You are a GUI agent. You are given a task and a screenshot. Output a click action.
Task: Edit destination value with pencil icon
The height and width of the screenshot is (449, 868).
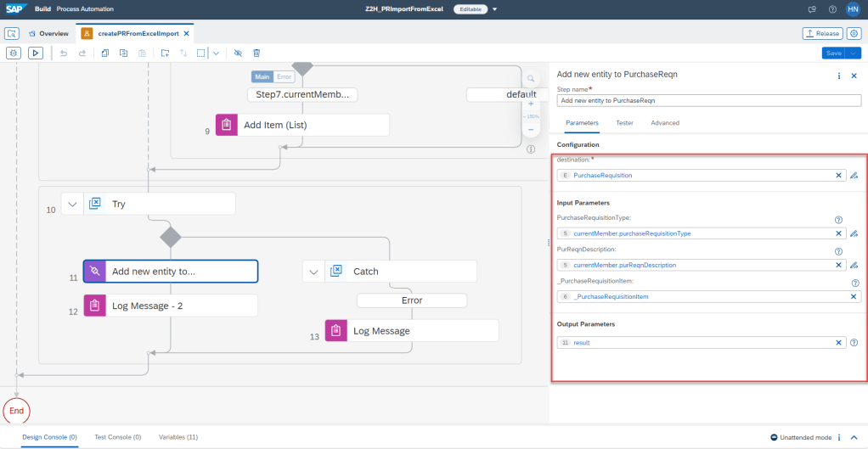tap(854, 176)
